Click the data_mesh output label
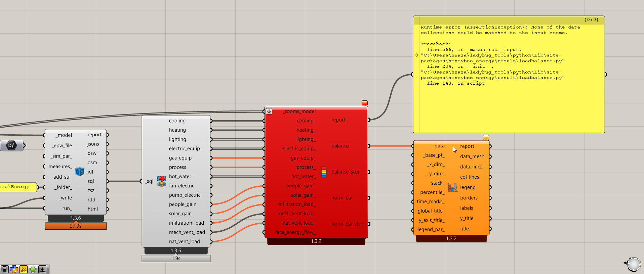Viewport: 644px width, 274px height. tap(472, 156)
